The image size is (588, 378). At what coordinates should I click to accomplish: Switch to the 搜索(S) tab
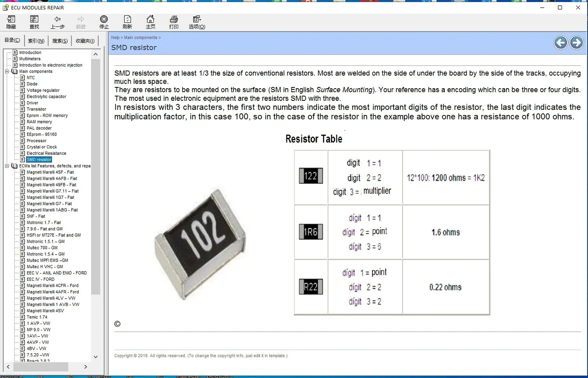(x=59, y=40)
